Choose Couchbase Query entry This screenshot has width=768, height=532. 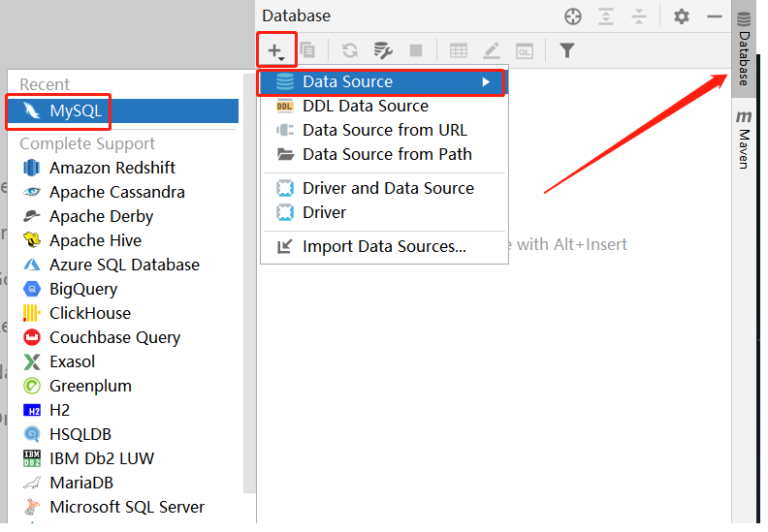tap(122, 337)
